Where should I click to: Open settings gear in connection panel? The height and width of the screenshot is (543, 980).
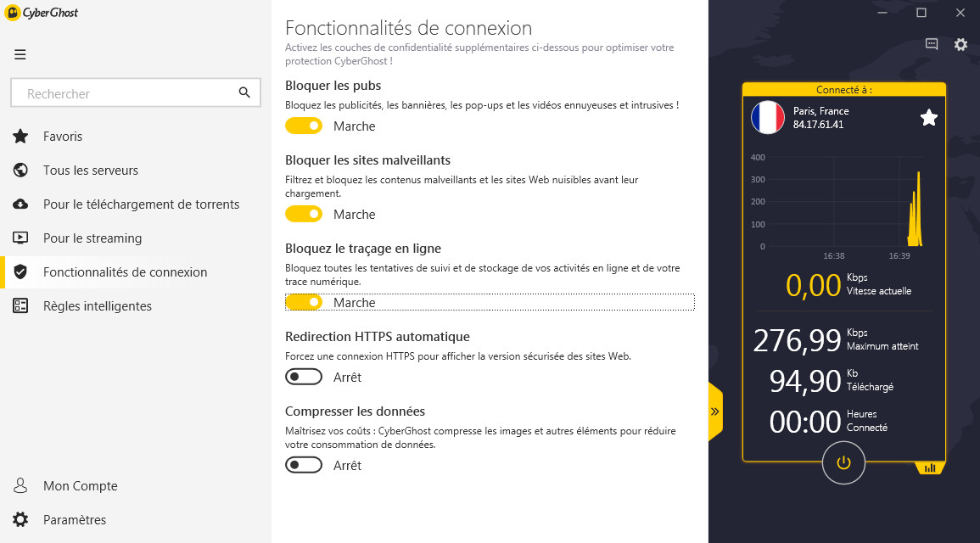tap(960, 44)
